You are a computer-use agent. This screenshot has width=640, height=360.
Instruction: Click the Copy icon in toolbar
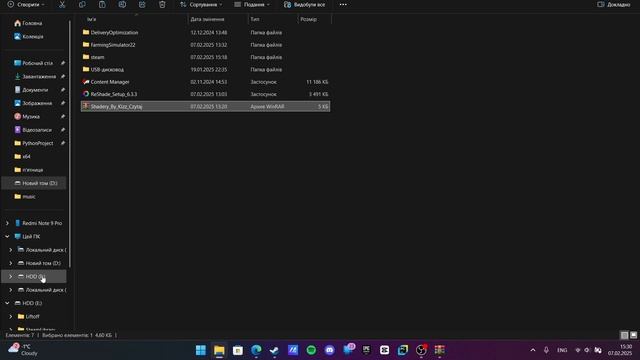tap(82, 4)
